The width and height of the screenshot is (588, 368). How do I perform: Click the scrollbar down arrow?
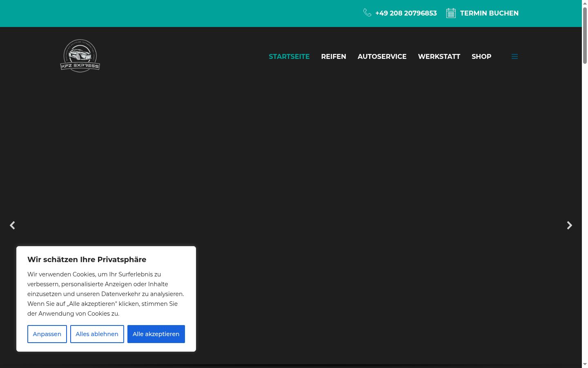[x=585, y=364]
